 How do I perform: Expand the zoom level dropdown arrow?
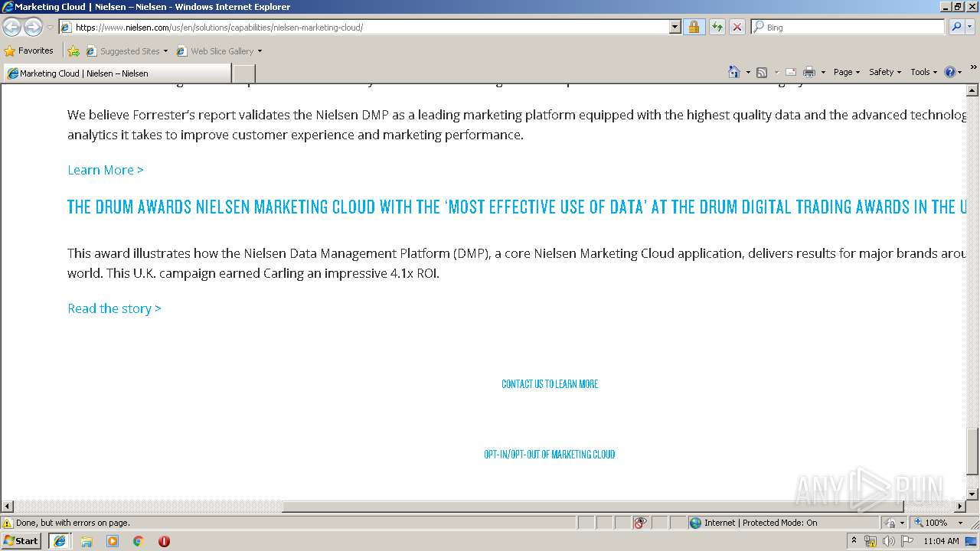point(960,523)
